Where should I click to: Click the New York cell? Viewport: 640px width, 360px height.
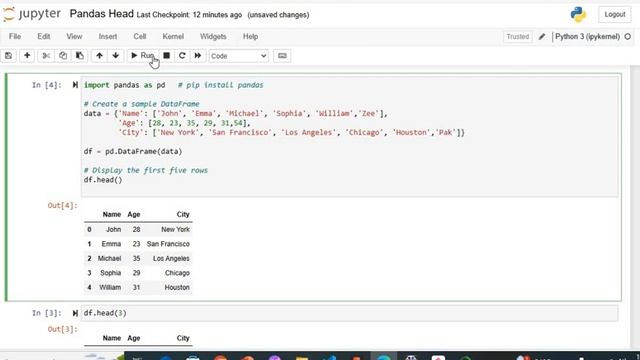pos(176,230)
